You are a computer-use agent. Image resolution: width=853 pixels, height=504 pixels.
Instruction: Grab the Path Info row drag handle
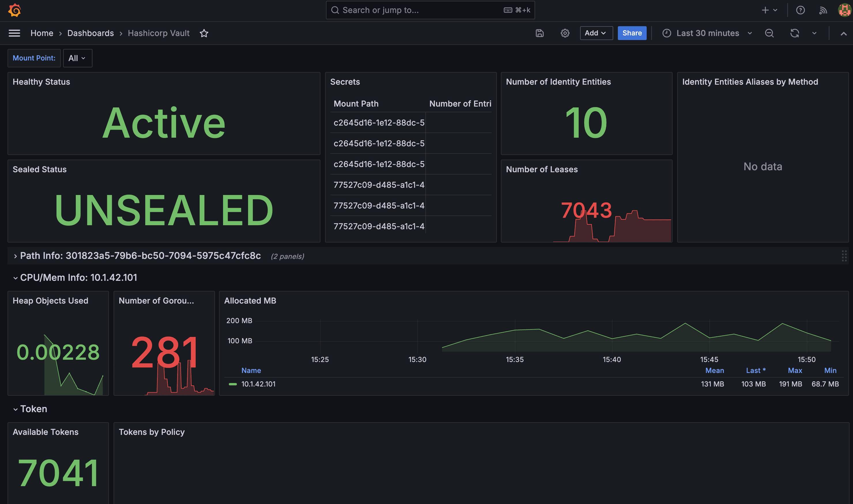844,256
